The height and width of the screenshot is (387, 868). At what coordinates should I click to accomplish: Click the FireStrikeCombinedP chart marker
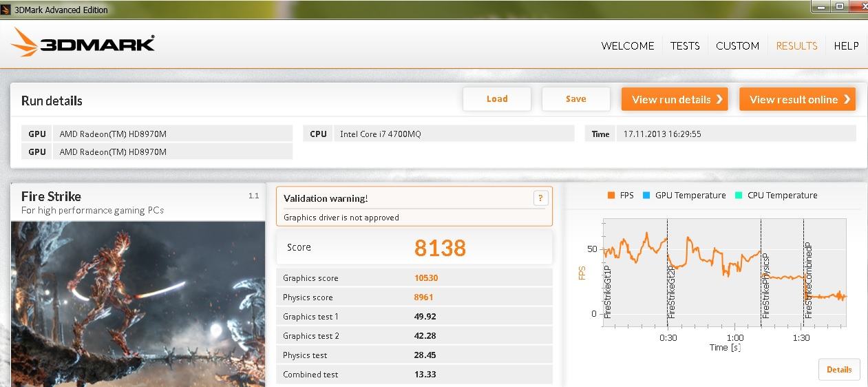(808, 279)
